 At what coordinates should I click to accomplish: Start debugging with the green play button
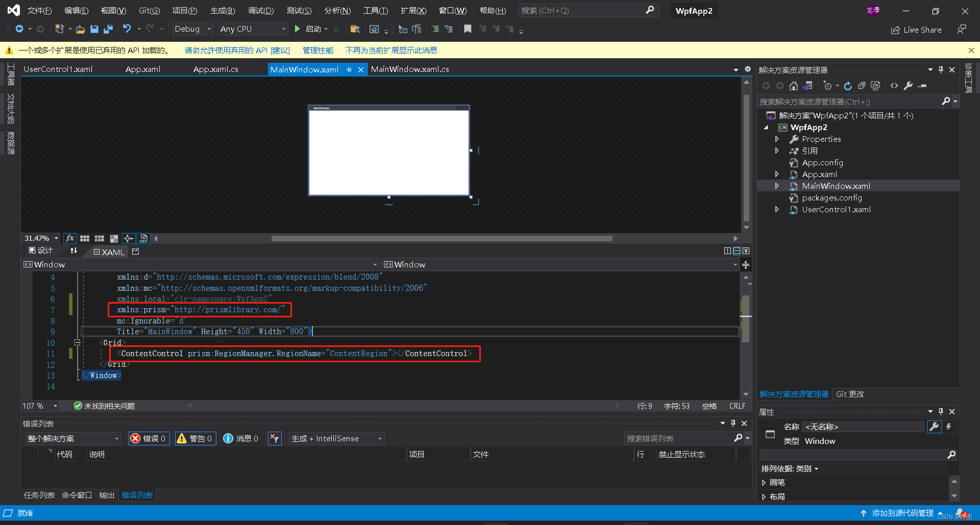point(297,29)
